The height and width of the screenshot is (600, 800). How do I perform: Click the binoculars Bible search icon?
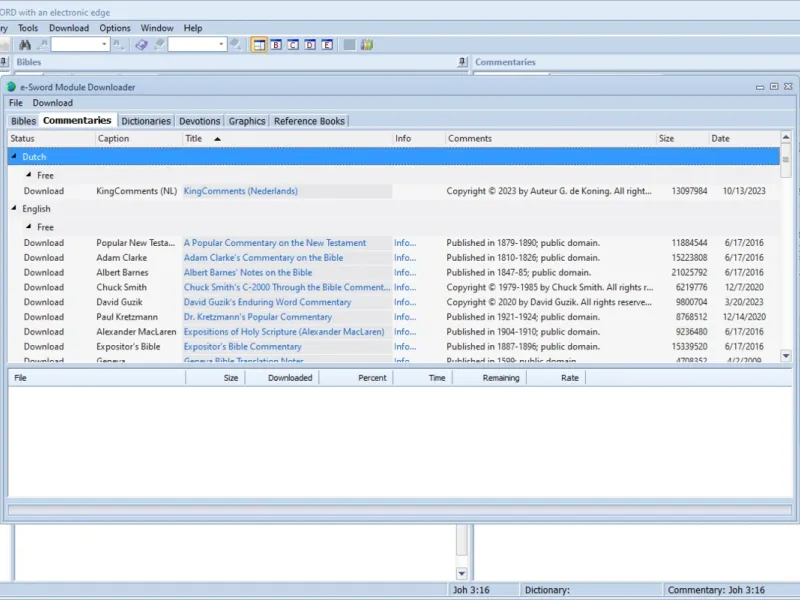(x=24, y=45)
